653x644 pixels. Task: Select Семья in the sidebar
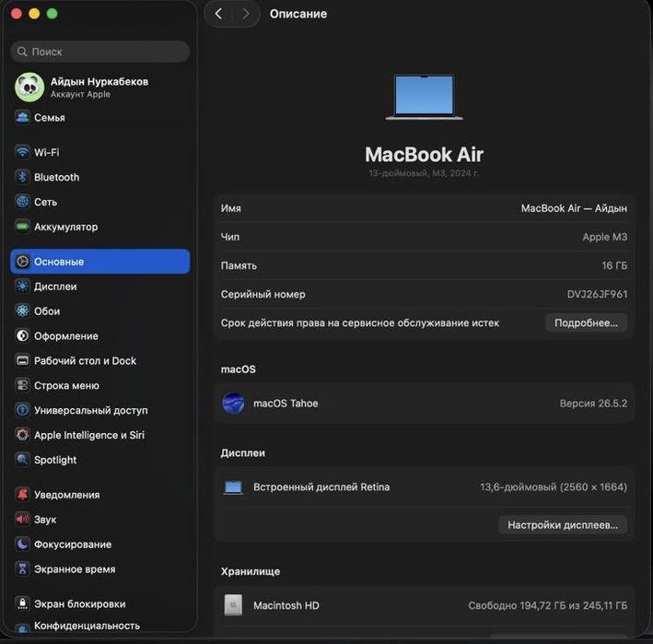100,118
